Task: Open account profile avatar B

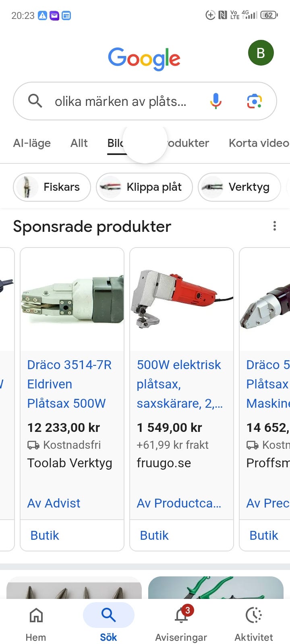Action: tap(261, 53)
